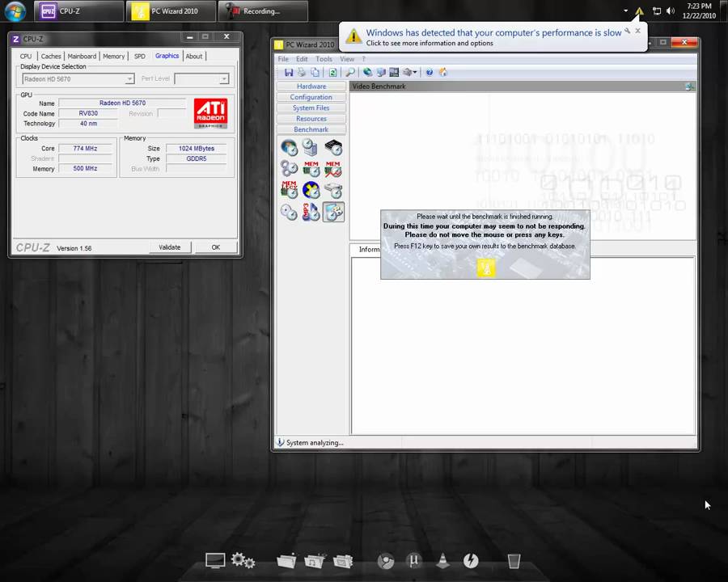Click the MEM memory benchmark icon with green chip
The image size is (728, 582).
pyautogui.click(x=311, y=169)
